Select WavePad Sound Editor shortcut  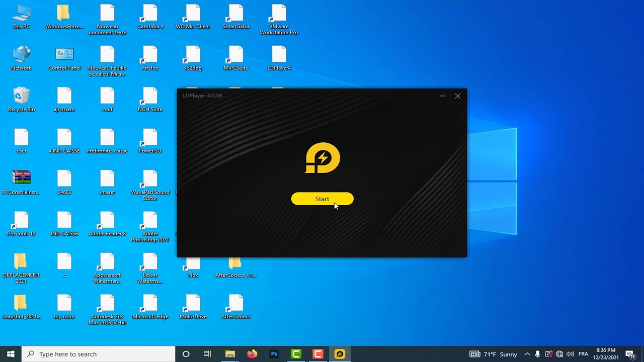click(x=150, y=186)
